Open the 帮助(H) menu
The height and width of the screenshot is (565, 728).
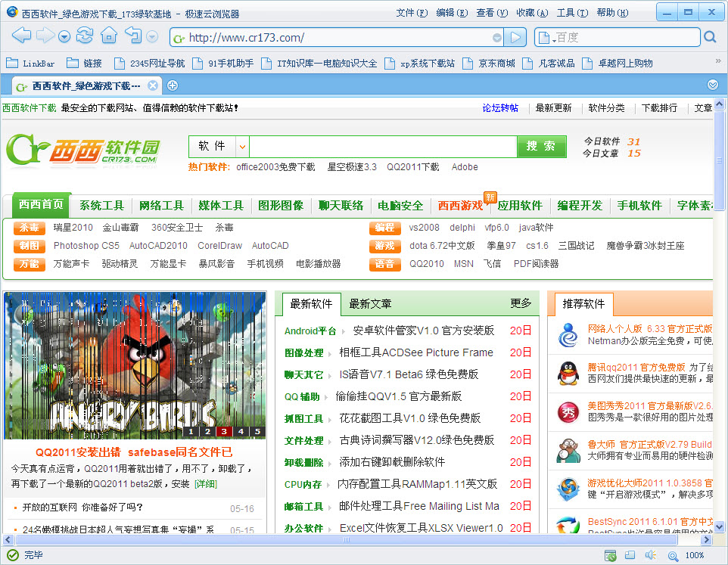point(612,13)
